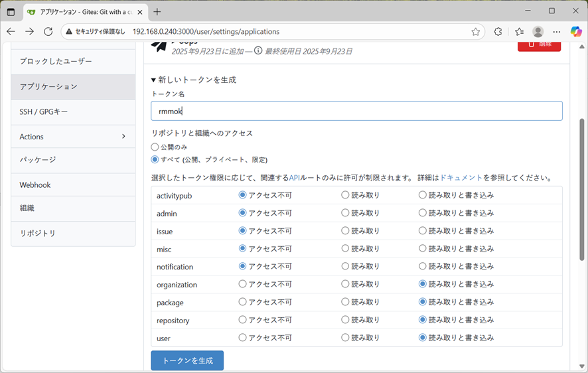588x373 pixels.
Task: Click the トークンを生成 button
Action: click(x=187, y=360)
